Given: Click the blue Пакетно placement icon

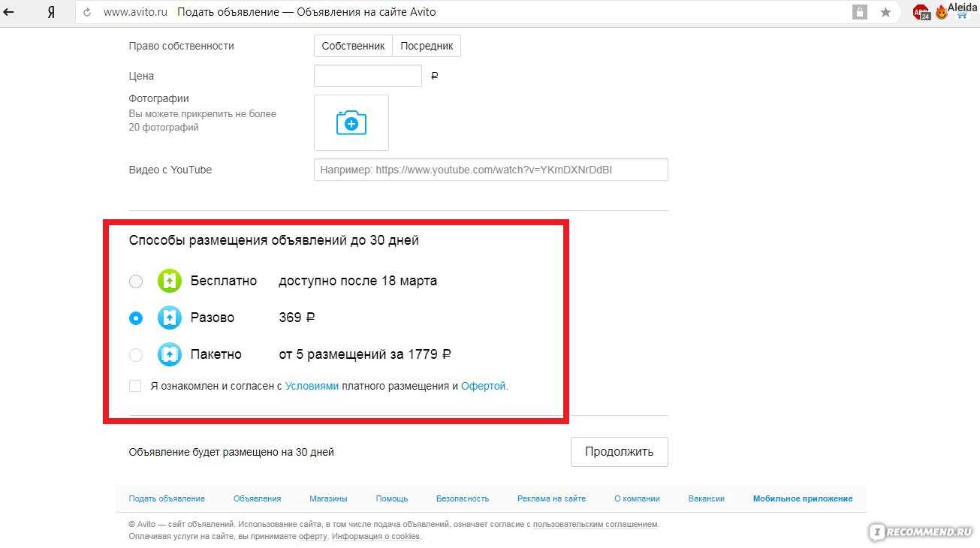Looking at the screenshot, I should (170, 354).
